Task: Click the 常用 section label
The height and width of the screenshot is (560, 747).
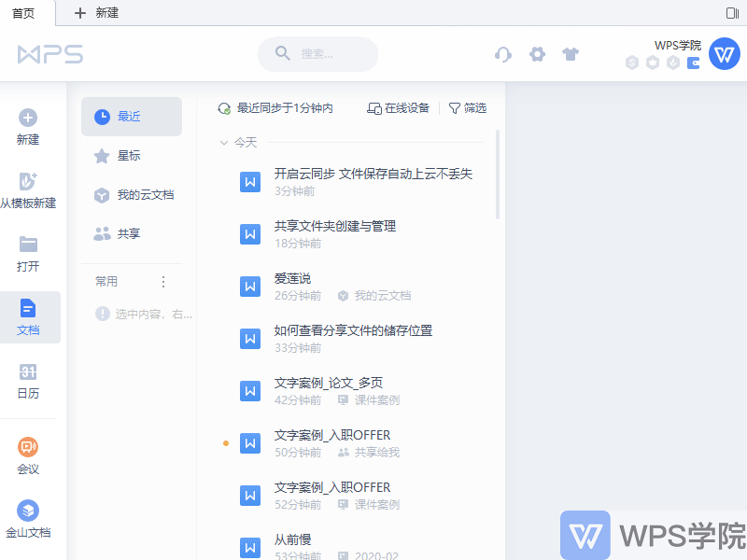Action: [x=106, y=282]
